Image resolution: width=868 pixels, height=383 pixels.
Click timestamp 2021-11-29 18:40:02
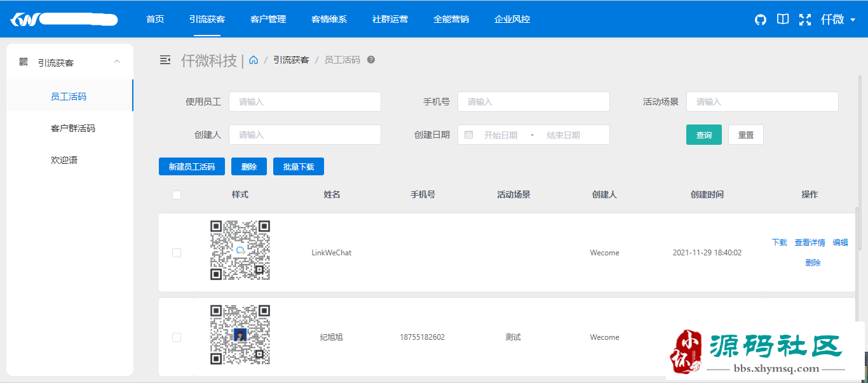[x=707, y=253]
